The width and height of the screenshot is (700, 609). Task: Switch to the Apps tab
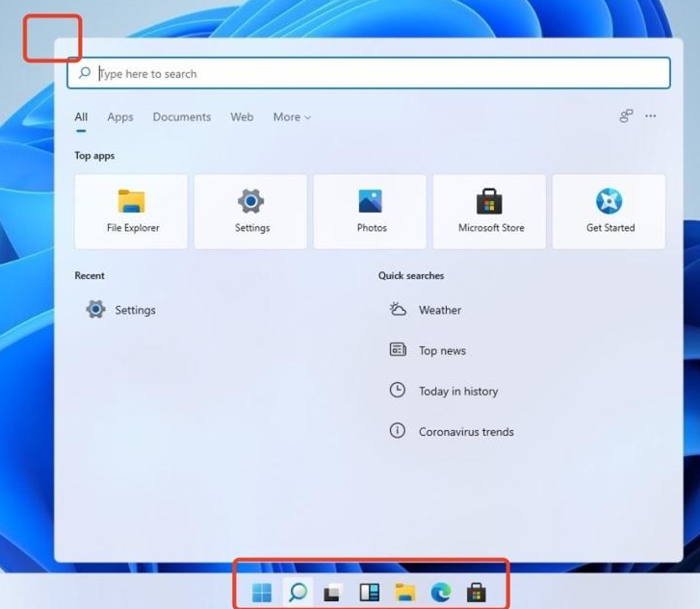[x=120, y=117]
